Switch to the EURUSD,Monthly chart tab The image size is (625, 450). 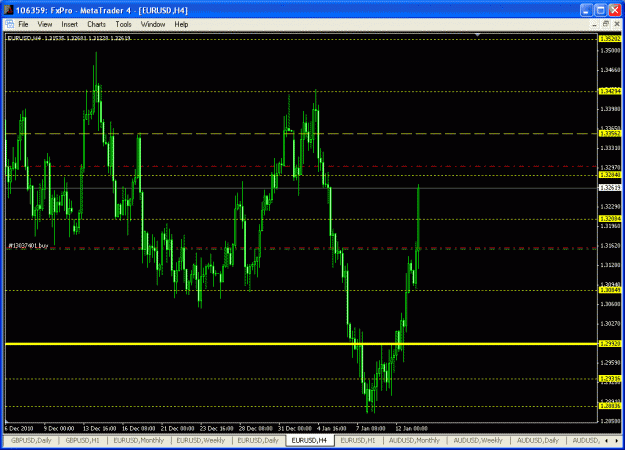point(138,440)
